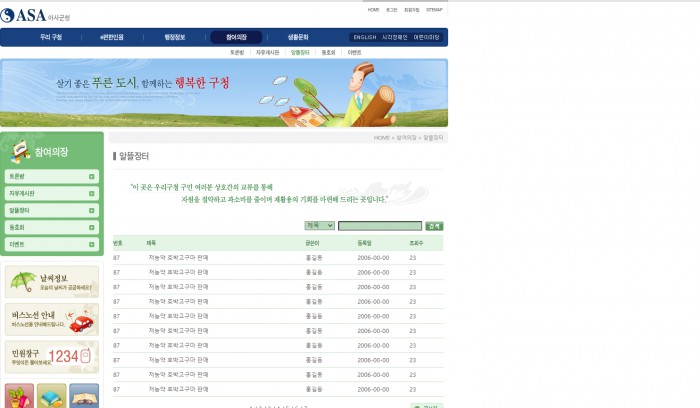Click the ENGLISH language link

[364, 37]
